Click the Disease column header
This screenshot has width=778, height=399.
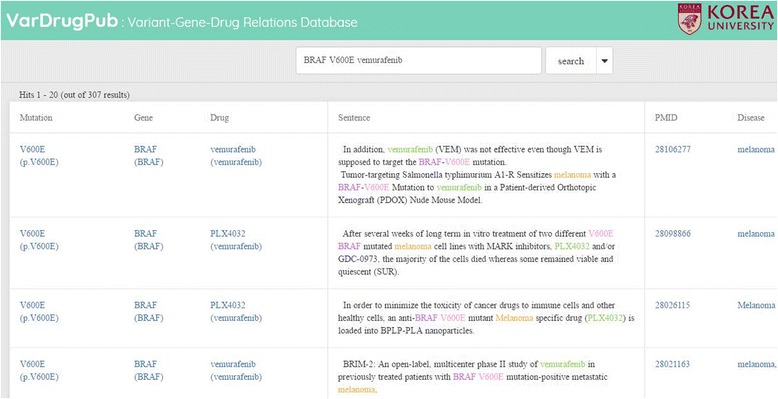pos(751,118)
